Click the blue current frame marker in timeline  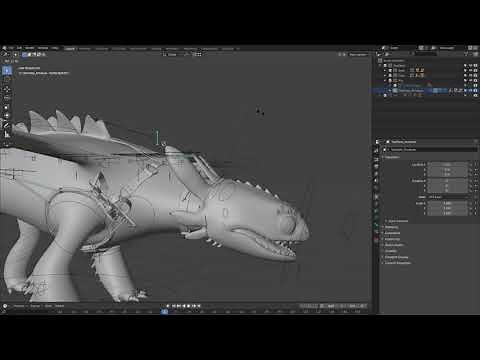point(165,312)
